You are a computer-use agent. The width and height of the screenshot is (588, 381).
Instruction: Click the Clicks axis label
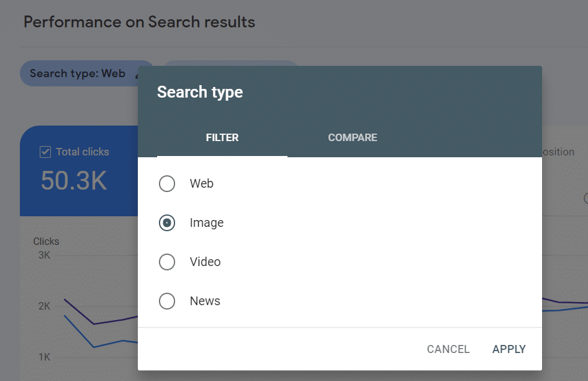46,241
